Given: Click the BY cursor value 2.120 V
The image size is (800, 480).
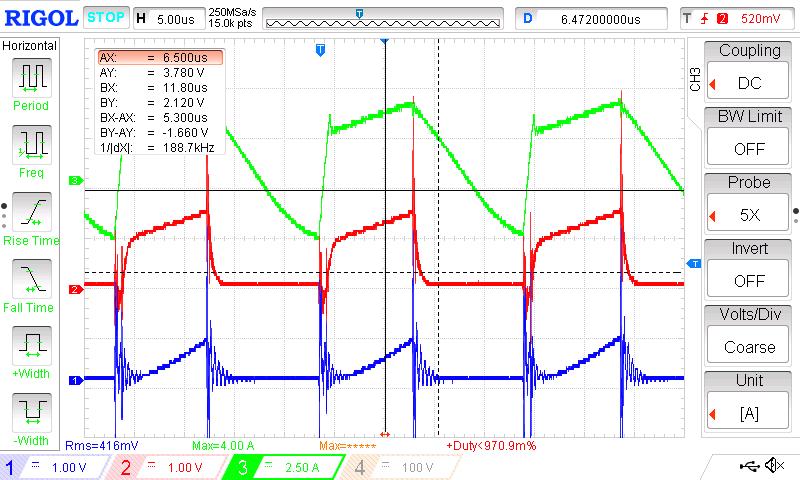Looking at the screenshot, I should tap(184, 103).
